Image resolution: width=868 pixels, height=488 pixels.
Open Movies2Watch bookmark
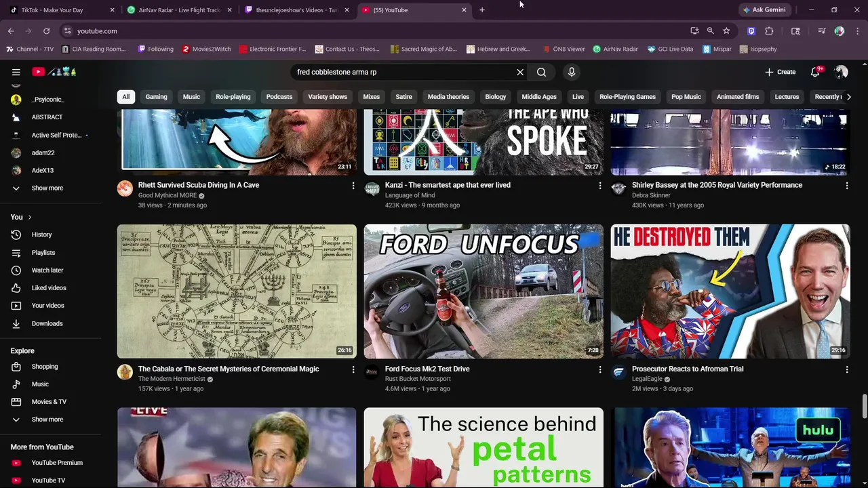(x=207, y=49)
